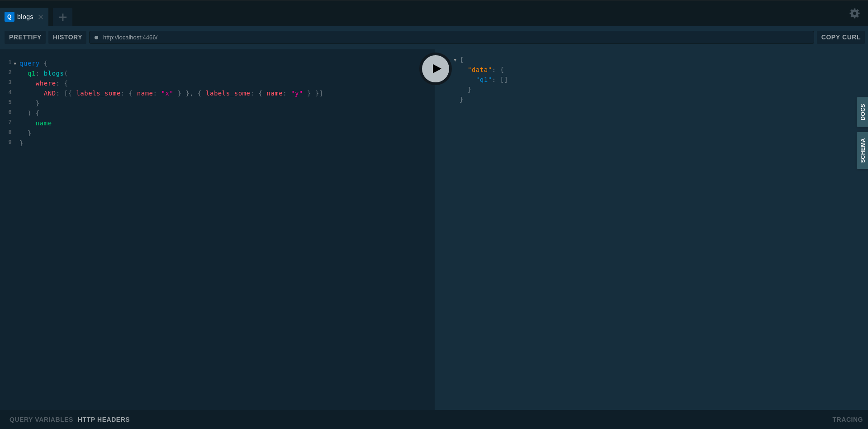Show the QUERY VARIABLES editor

(x=41, y=419)
